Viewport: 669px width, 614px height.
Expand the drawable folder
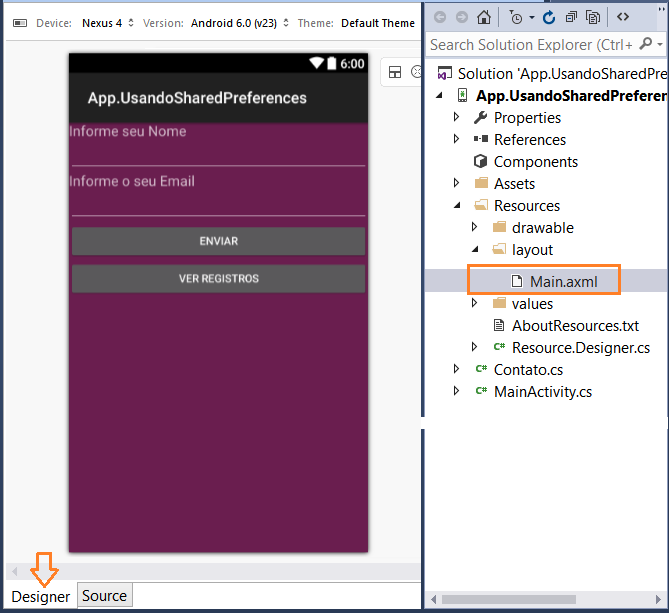[474, 227]
